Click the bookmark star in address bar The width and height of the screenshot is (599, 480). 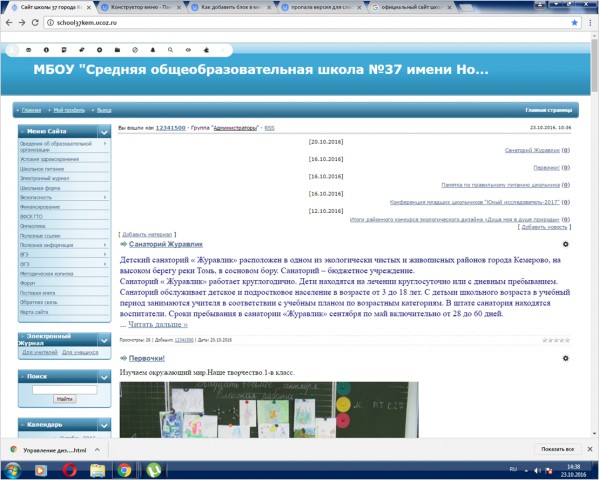(x=575, y=23)
